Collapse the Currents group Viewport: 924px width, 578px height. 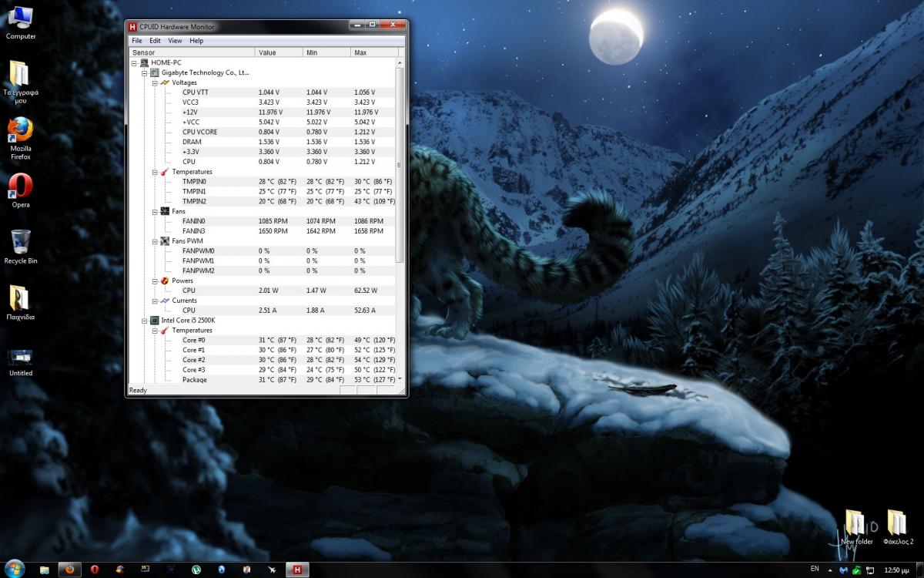(x=155, y=301)
